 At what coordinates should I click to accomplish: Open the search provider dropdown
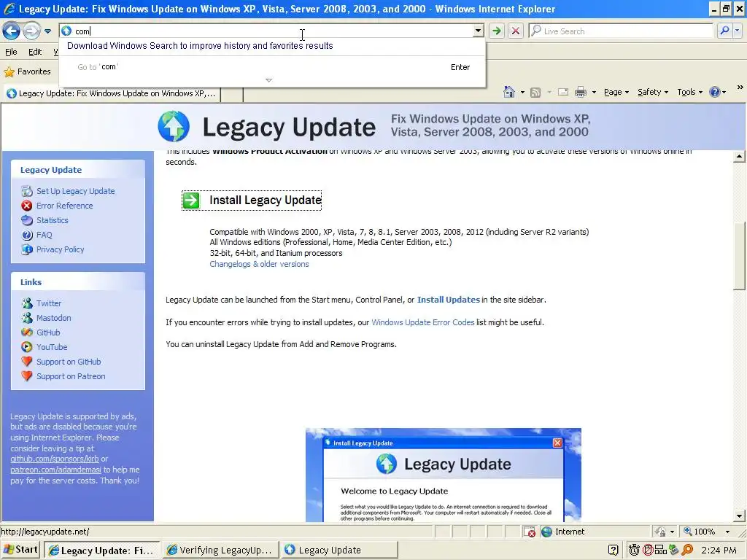click(x=737, y=31)
